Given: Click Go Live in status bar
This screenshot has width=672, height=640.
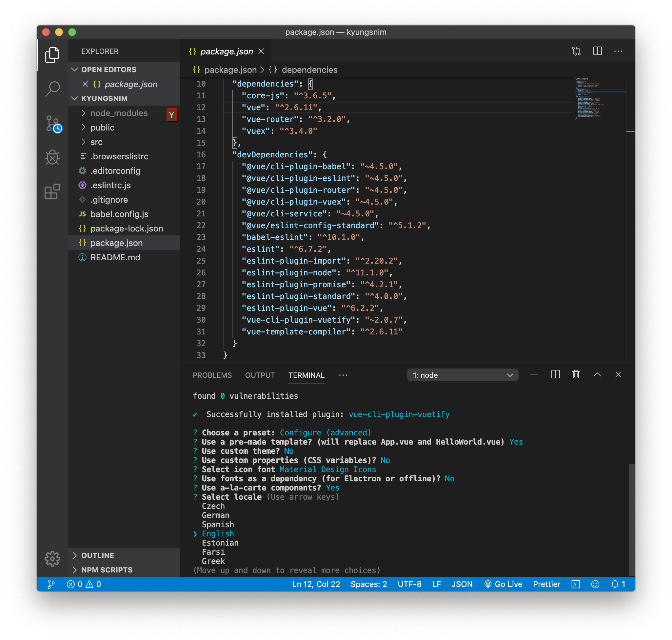Looking at the screenshot, I should coord(503,584).
